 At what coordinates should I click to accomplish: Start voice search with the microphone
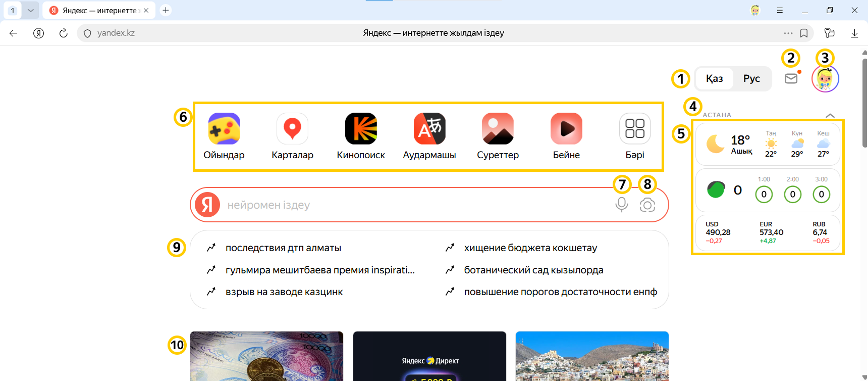(x=622, y=205)
